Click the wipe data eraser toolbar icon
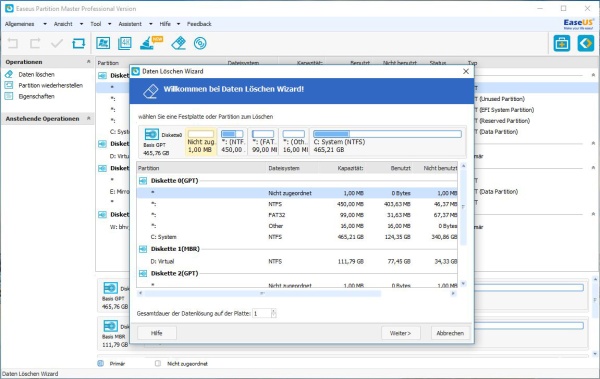The image size is (600, 379). (178, 43)
